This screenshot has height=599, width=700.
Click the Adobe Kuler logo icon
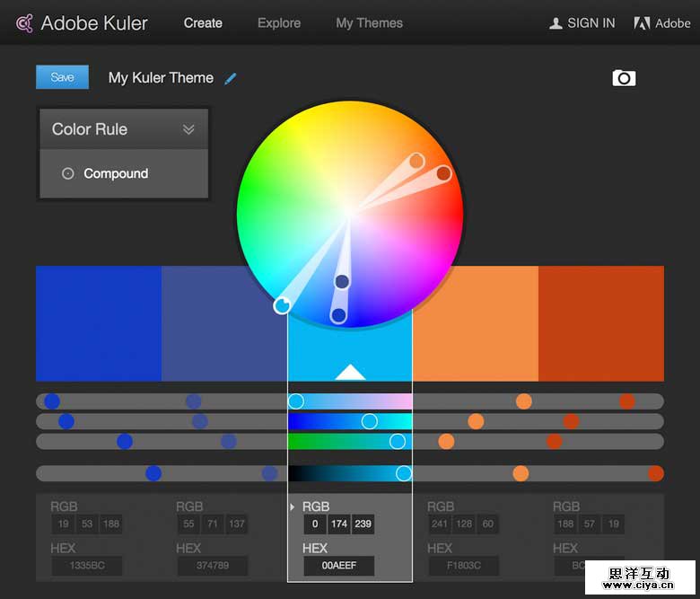(24, 23)
